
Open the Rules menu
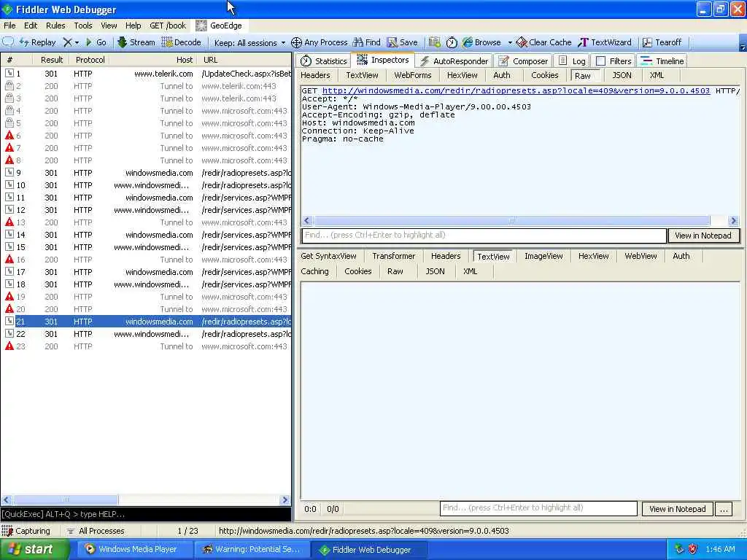click(55, 26)
